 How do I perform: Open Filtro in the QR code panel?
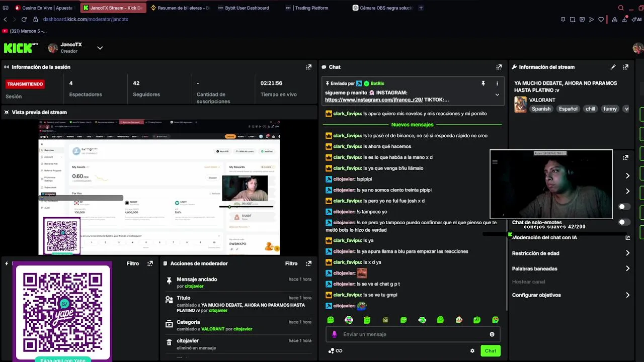click(x=133, y=263)
